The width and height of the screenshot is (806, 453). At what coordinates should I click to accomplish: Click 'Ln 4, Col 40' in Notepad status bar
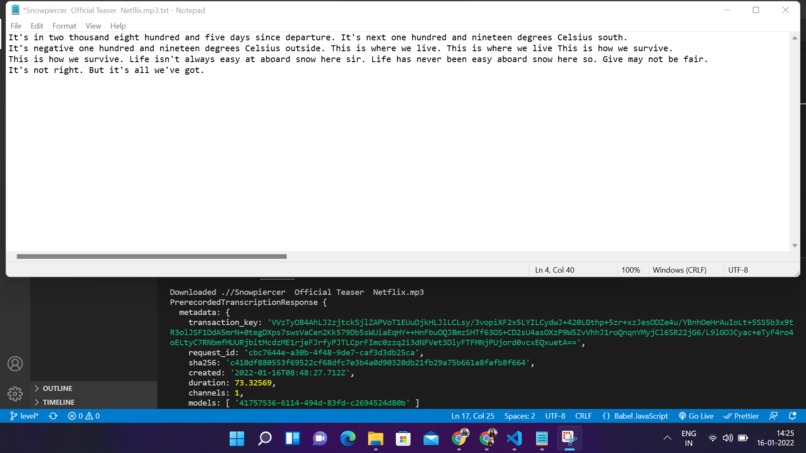click(555, 270)
